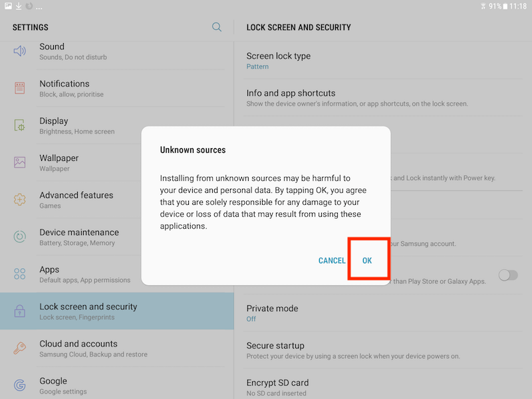Tap the Apps four-circle icon
The image size is (532, 399).
click(x=20, y=274)
